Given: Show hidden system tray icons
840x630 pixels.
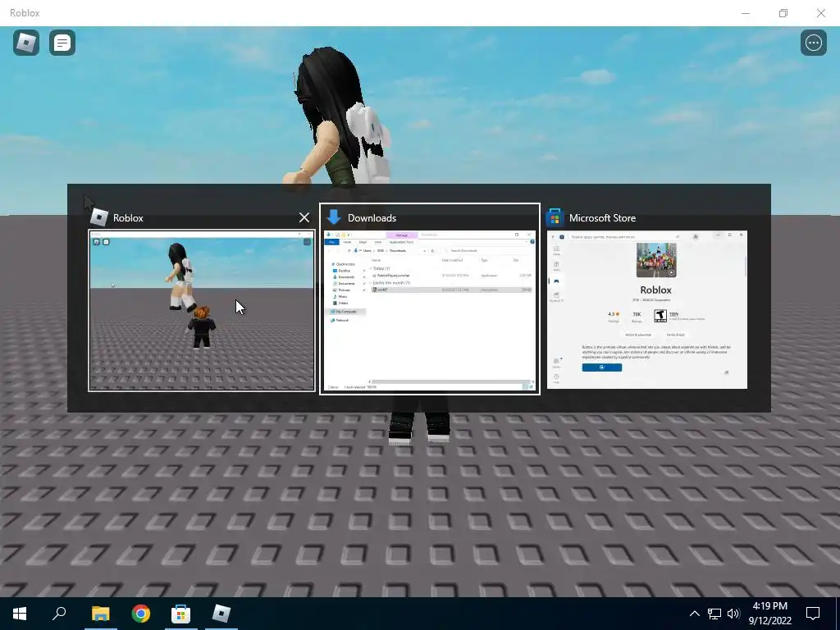Looking at the screenshot, I should [694, 614].
